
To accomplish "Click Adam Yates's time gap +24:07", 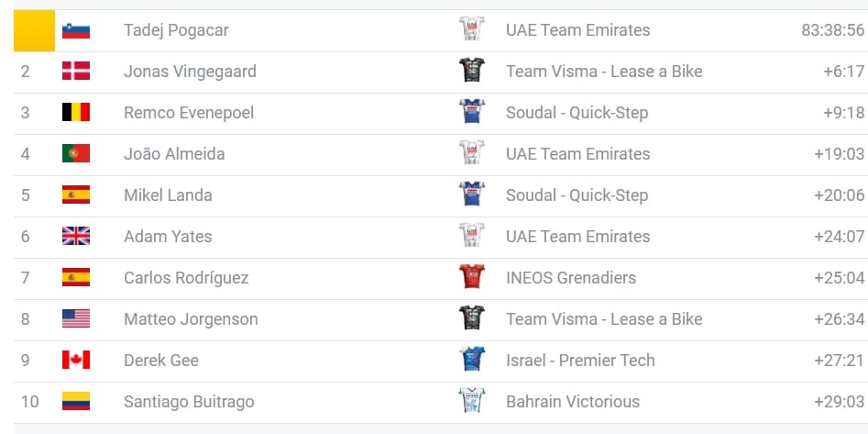I will coord(839,237).
